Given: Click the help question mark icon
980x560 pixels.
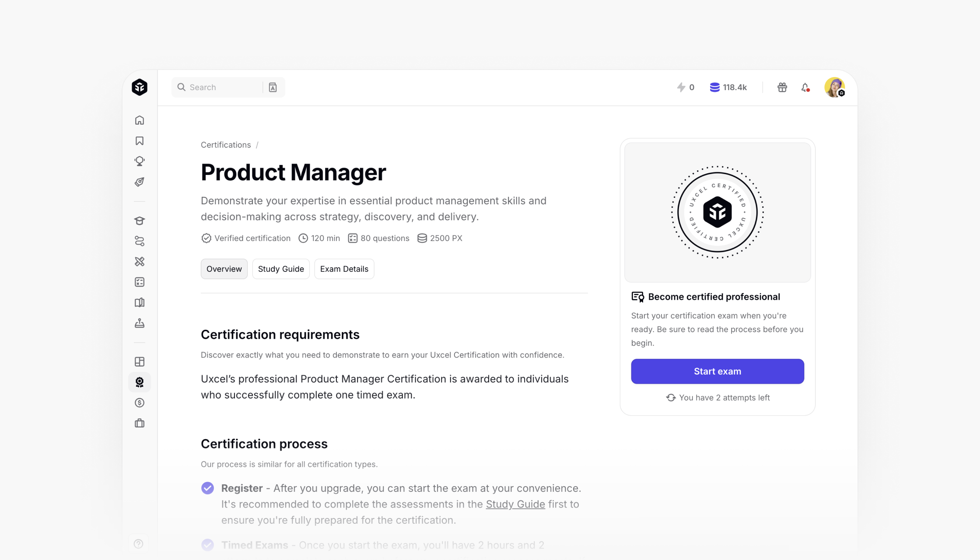Looking at the screenshot, I should pos(139,544).
